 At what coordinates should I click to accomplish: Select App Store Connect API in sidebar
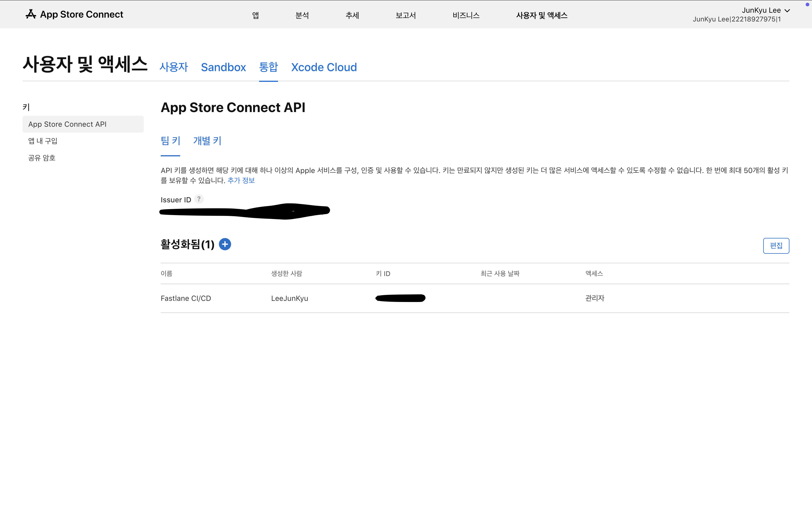[83, 124]
